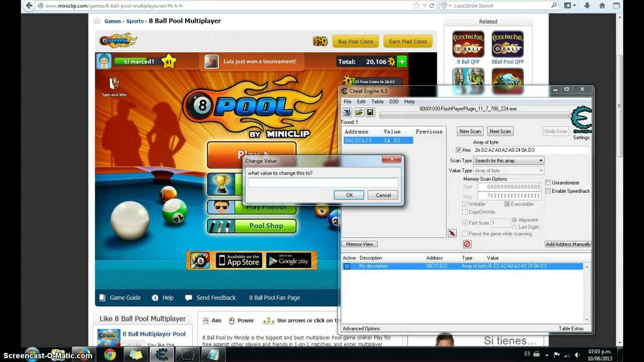644x362 pixels.
Task: Click the Sports breadcrumb link
Action: point(135,21)
